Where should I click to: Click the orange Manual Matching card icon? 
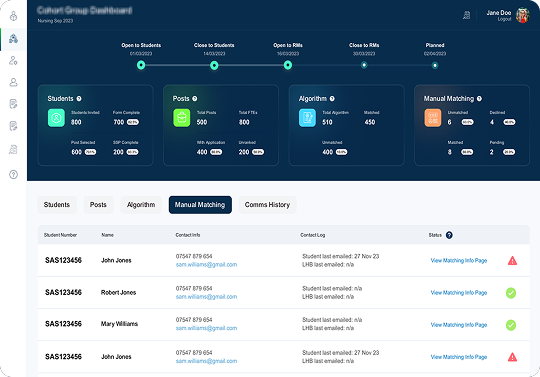(x=433, y=118)
